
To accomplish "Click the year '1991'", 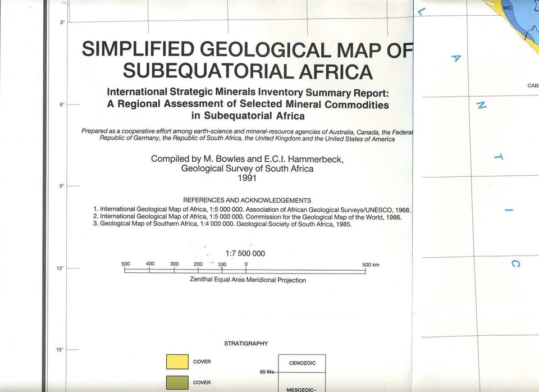I will click(247, 178).
